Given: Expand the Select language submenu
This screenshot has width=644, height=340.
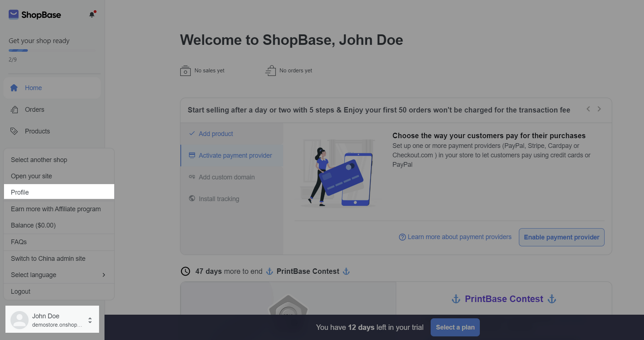Looking at the screenshot, I should coord(104,275).
